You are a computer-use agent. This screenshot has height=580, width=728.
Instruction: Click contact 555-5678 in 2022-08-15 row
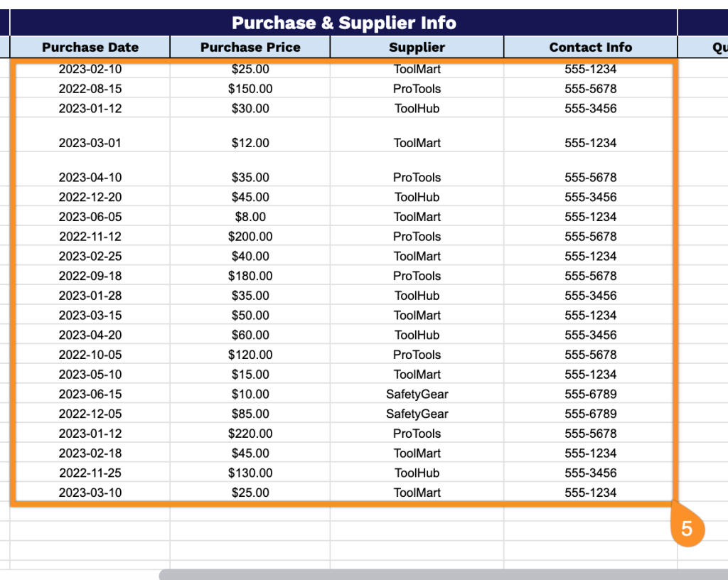591,89
